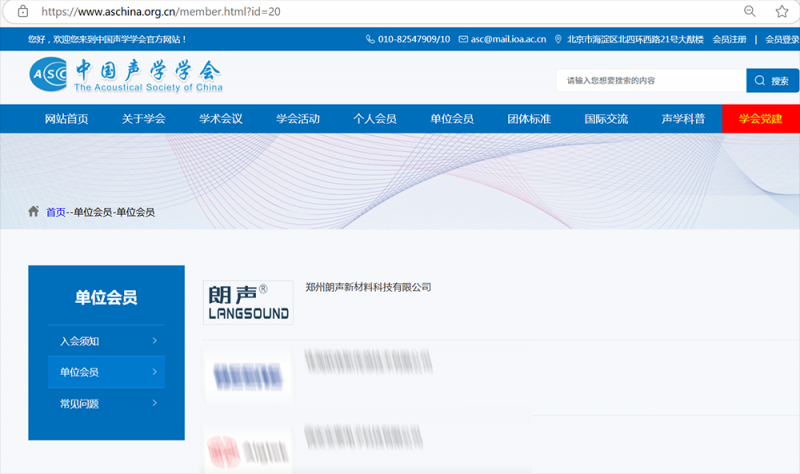Select 常见问题 in the sidebar

point(107,404)
